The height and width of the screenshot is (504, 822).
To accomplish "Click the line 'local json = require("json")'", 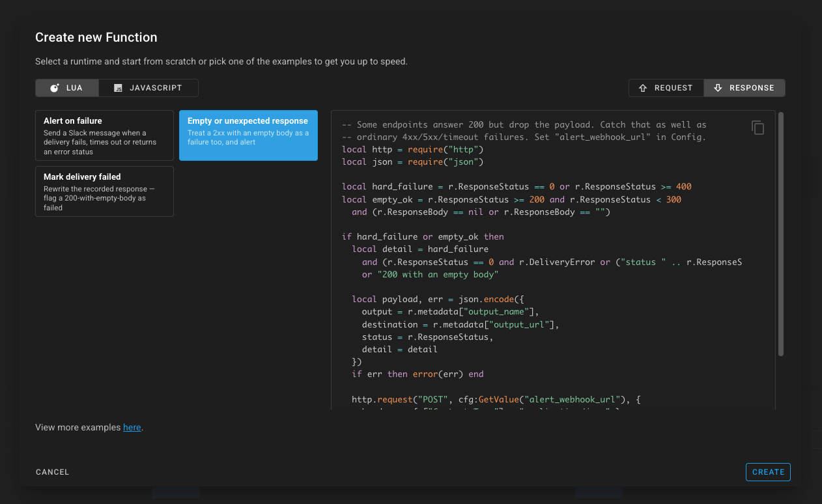I will pos(412,162).
